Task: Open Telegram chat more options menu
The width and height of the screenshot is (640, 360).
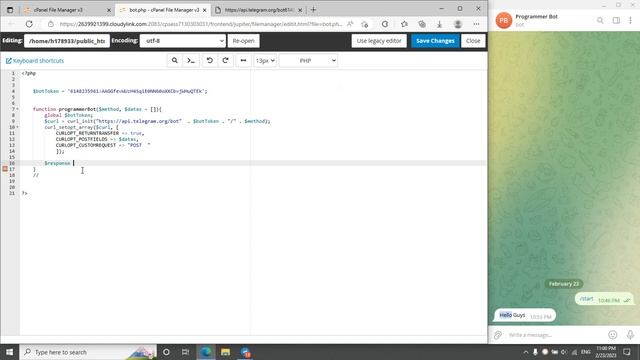Action: click(x=631, y=20)
